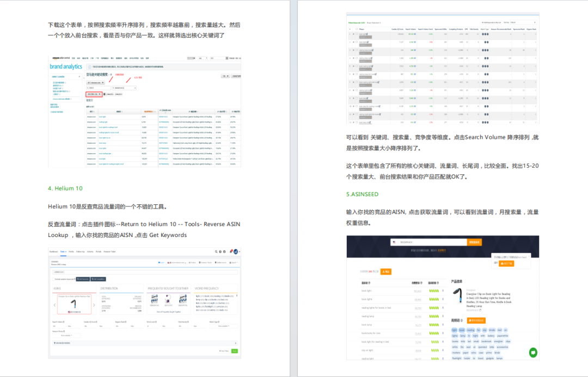The height and width of the screenshot is (377, 588).
Task: Click the Get Competitors button
Action: coord(98,279)
